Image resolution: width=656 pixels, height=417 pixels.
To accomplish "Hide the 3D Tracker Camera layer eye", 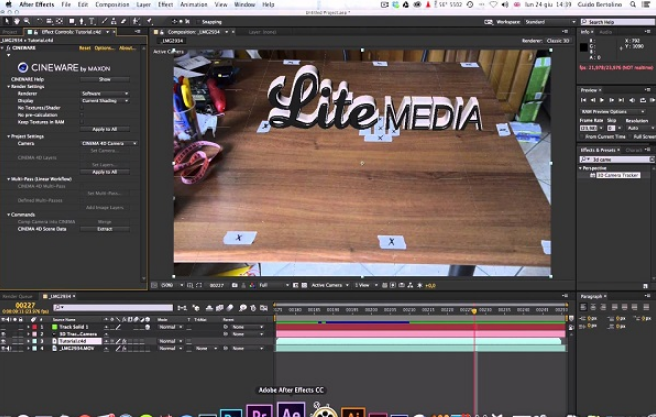I will (x=3, y=334).
